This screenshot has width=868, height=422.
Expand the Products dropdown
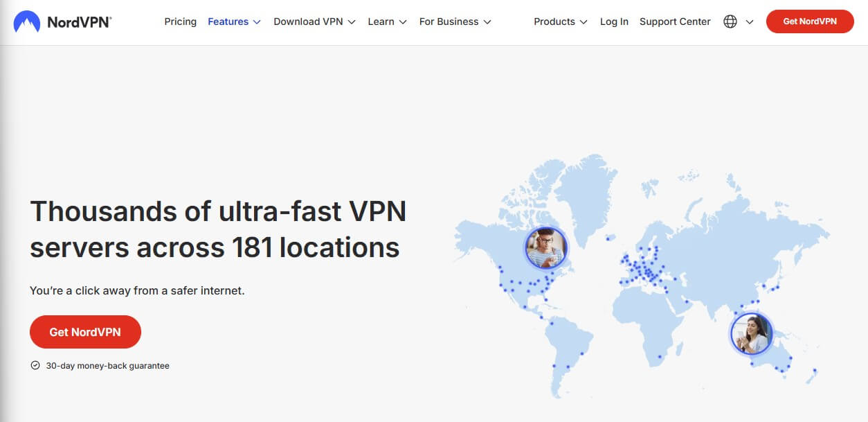tap(554, 21)
